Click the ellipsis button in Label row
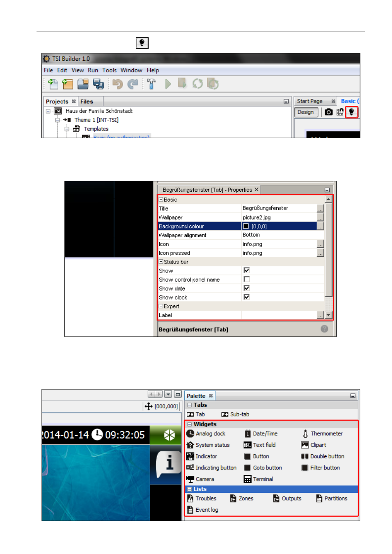Viewport: 392px width, 554px height. click(321, 315)
